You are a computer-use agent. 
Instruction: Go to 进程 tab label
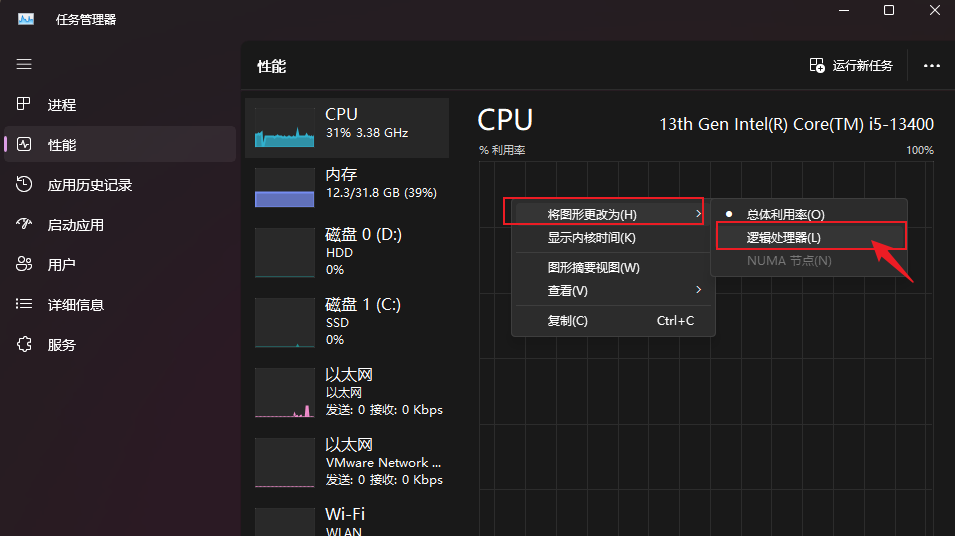[x=62, y=105]
